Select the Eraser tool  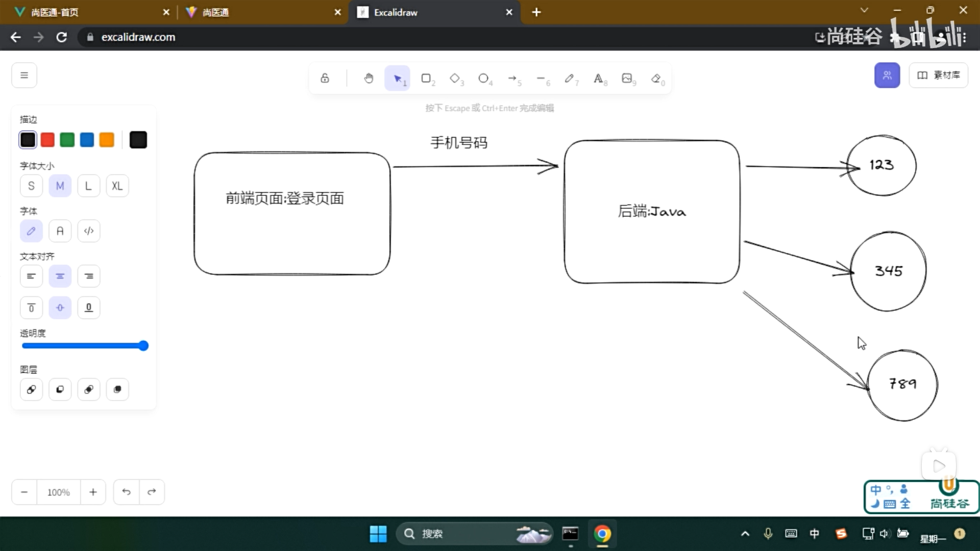point(655,78)
